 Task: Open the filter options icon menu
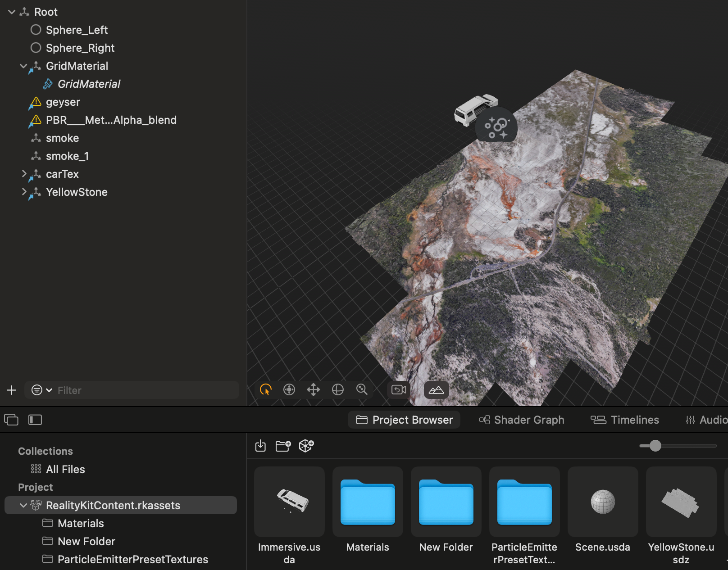click(41, 390)
